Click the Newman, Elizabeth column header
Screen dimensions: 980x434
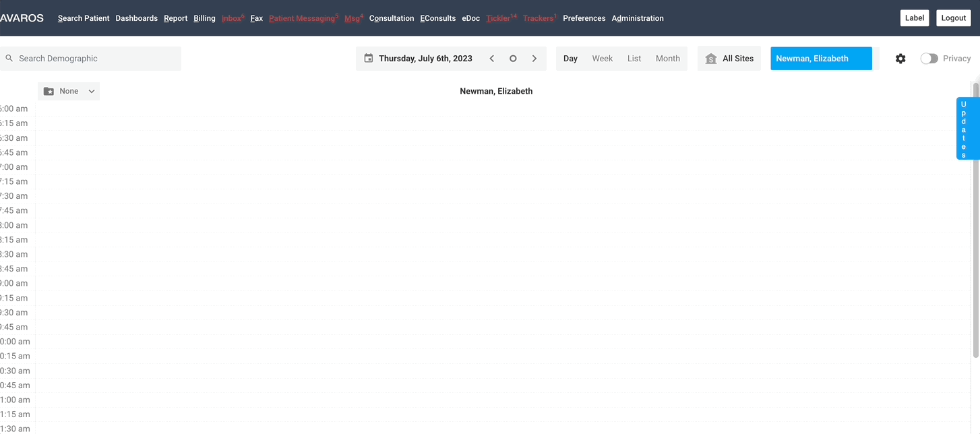tap(496, 91)
